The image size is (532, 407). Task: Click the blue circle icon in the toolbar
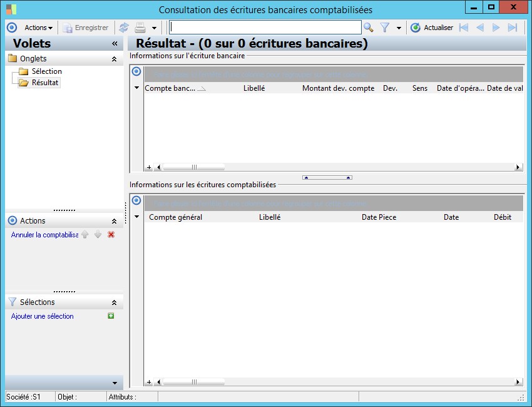[12, 28]
